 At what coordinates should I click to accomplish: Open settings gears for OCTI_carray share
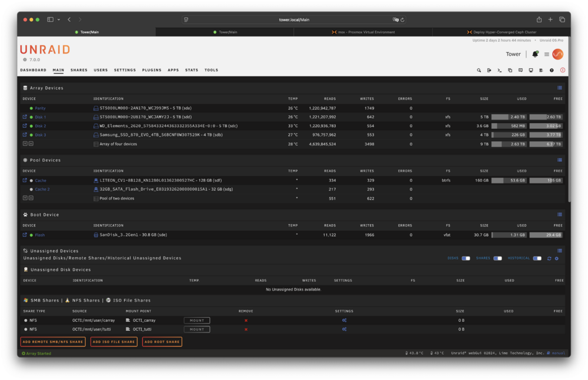coord(344,321)
